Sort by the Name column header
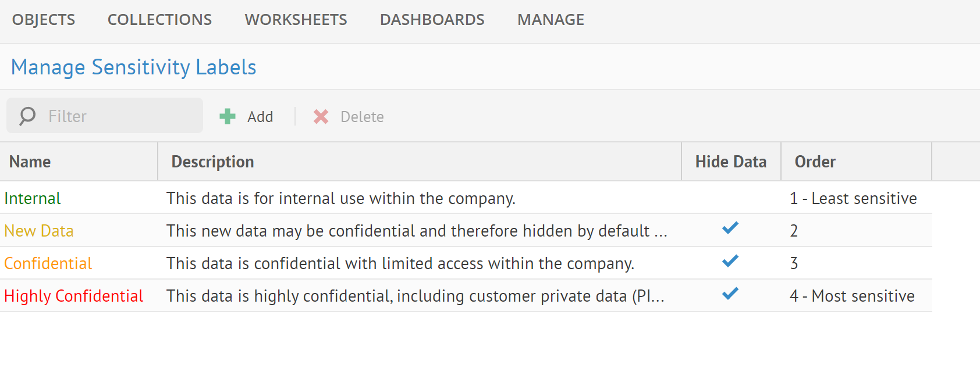 [30, 162]
